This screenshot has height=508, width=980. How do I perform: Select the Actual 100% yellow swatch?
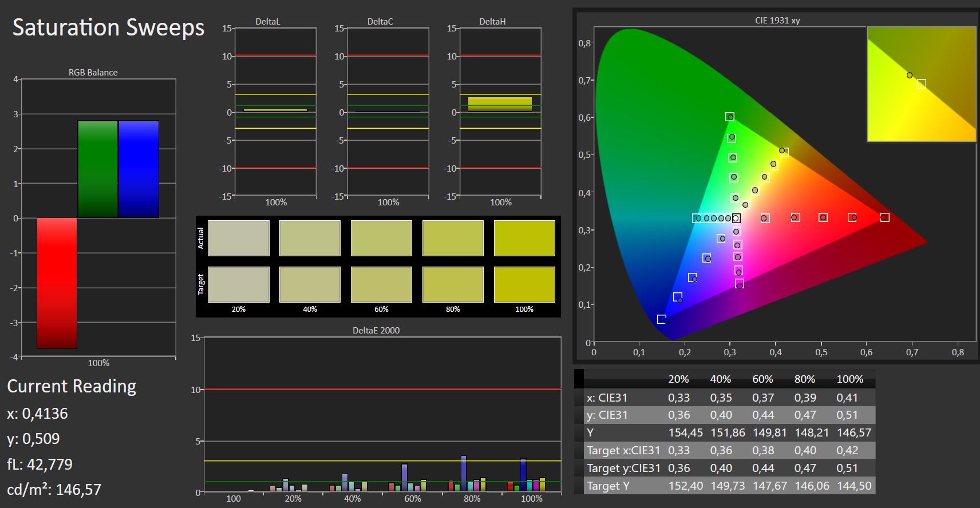[x=524, y=238]
